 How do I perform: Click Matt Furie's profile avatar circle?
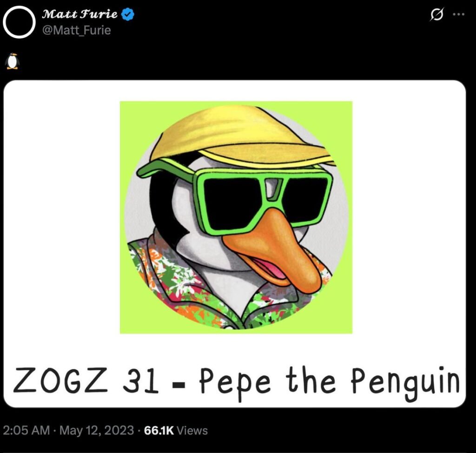(x=19, y=22)
